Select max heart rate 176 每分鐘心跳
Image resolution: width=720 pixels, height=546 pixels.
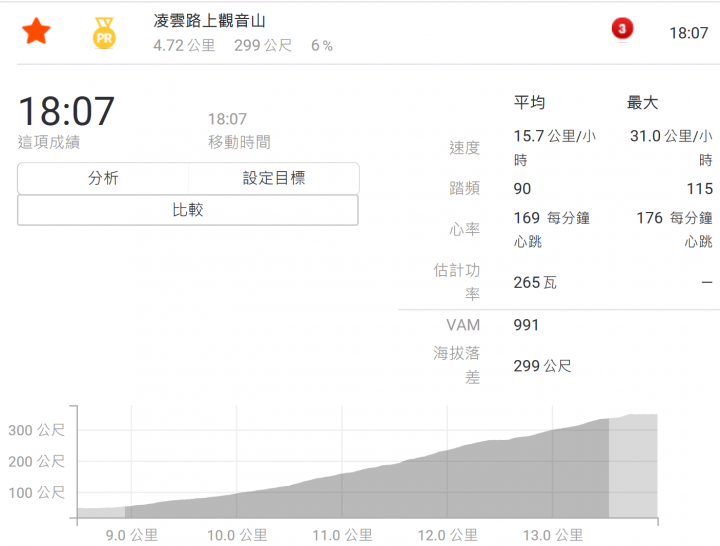click(674, 229)
